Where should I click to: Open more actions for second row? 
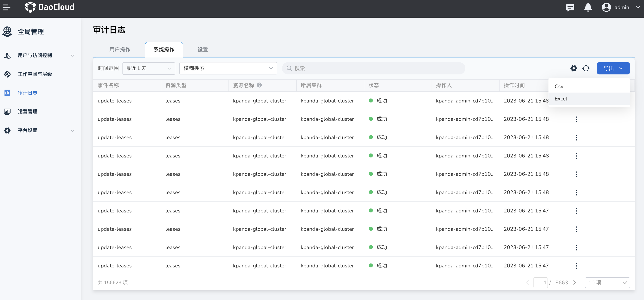577,119
